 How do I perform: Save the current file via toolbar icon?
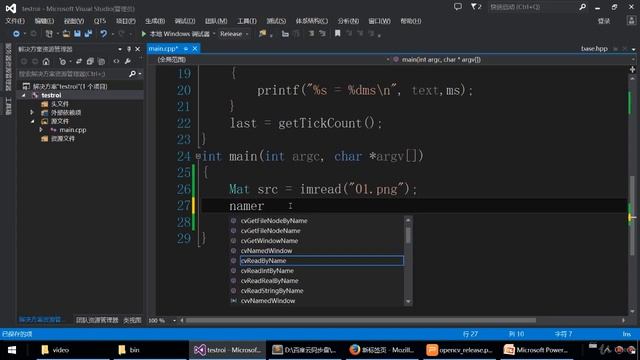pos(77,34)
